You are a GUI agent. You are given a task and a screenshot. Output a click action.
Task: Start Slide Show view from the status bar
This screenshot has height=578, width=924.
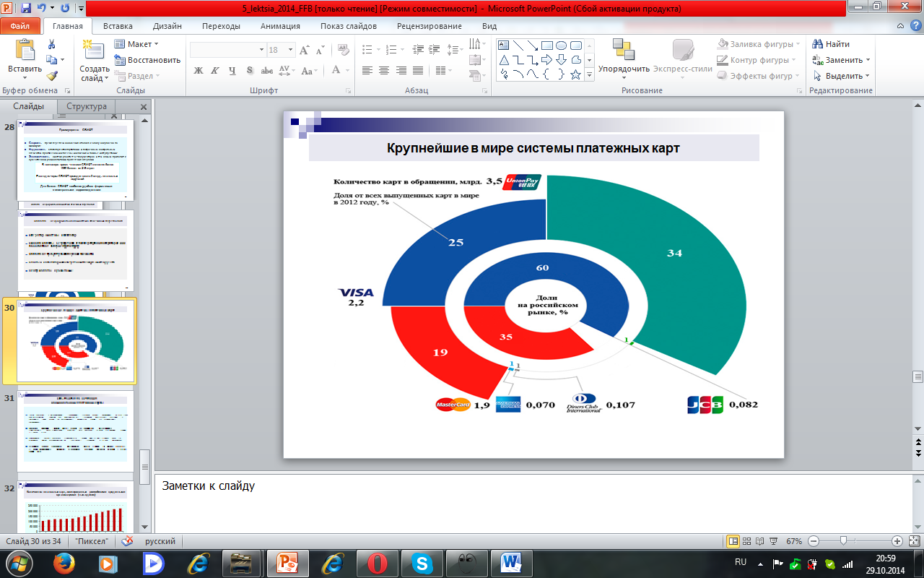click(773, 540)
